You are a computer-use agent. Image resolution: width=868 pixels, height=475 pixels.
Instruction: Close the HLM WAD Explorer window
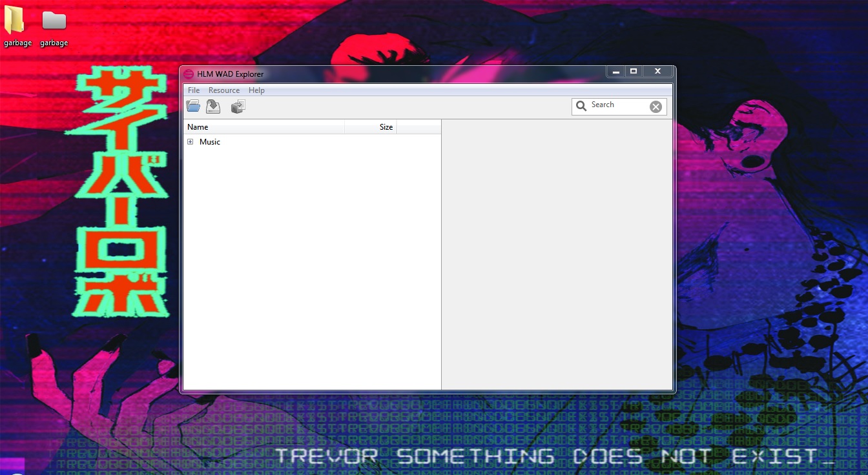(x=657, y=71)
